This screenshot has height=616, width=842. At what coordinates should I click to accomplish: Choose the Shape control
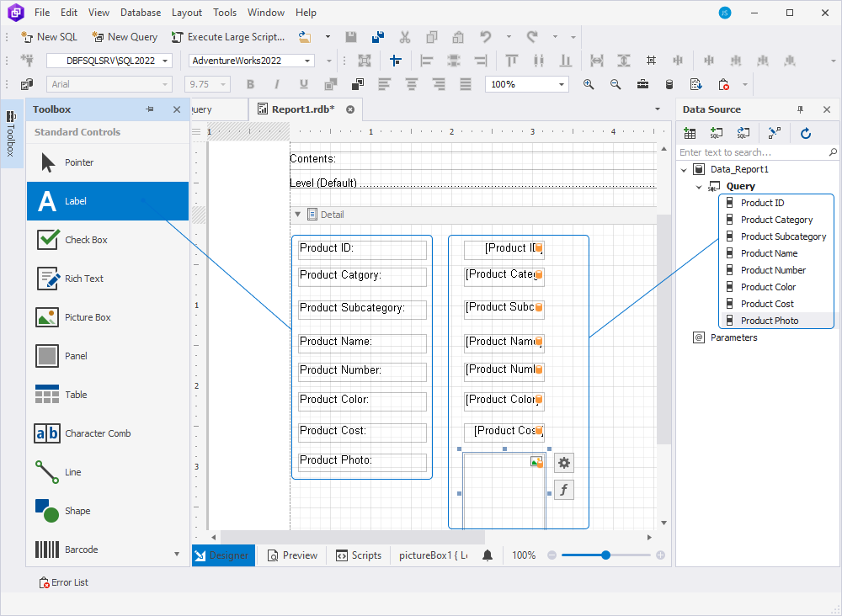[108, 511]
